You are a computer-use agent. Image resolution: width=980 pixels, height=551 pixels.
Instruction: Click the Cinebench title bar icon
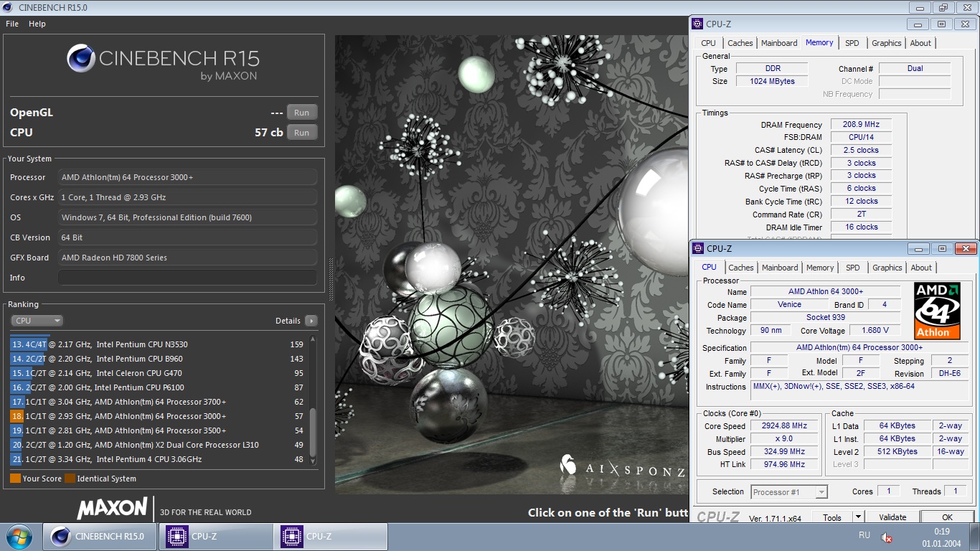pos(9,6)
